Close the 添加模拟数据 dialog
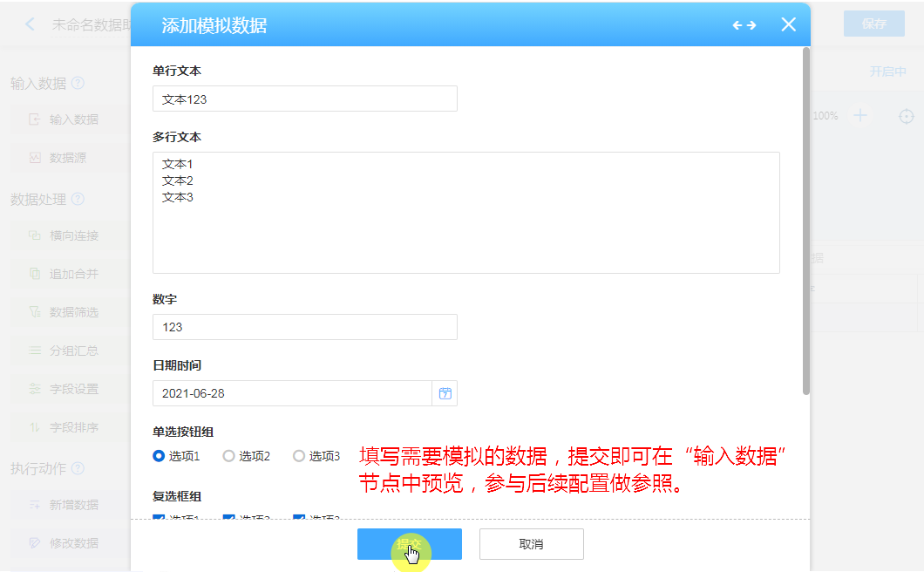924x572 pixels. (x=788, y=24)
